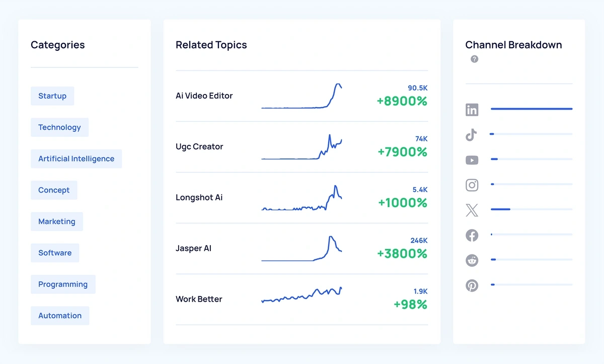Image resolution: width=604 pixels, height=364 pixels.
Task: Click the TikTok channel progress bar
Action: [x=532, y=134]
